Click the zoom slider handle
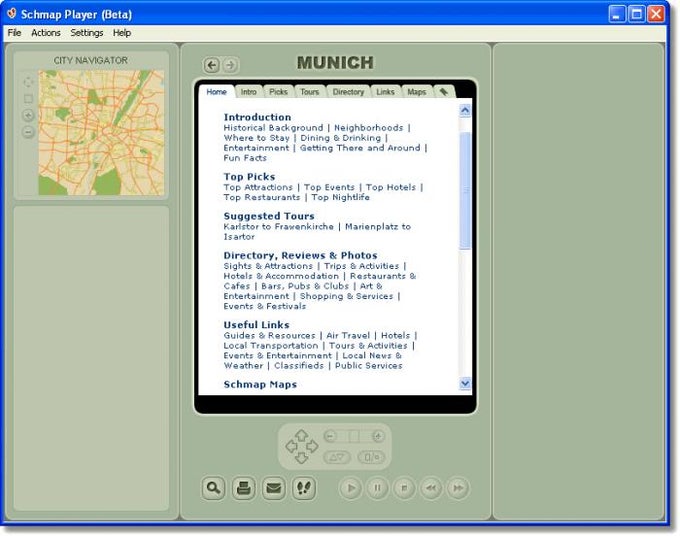The width and height of the screenshot is (680, 536). click(x=354, y=436)
